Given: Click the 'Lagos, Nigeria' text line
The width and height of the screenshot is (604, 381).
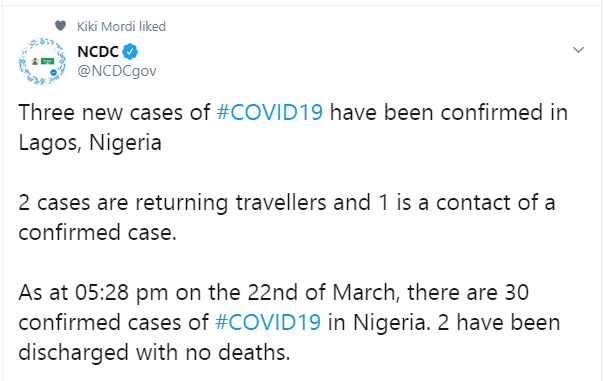Looking at the screenshot, I should (90, 143).
